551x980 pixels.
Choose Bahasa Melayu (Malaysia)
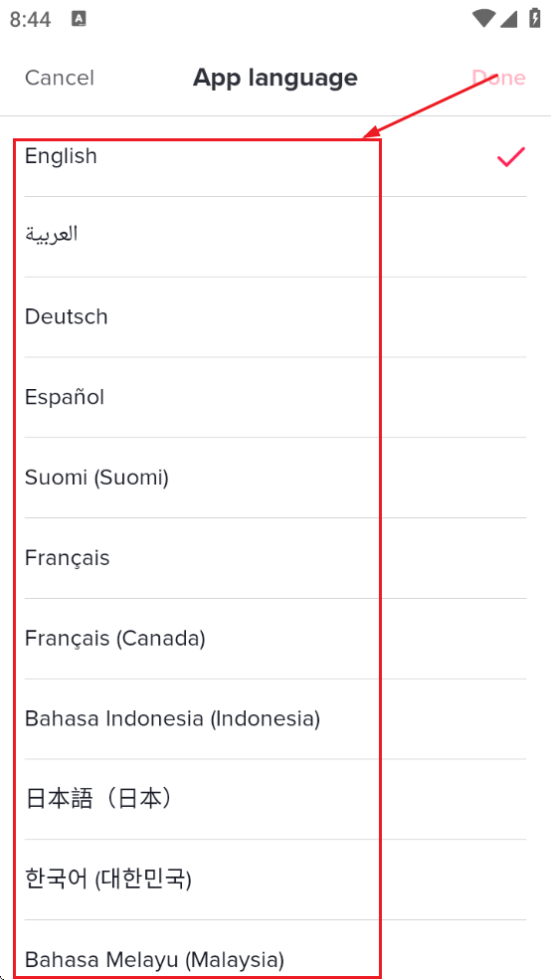(275, 950)
